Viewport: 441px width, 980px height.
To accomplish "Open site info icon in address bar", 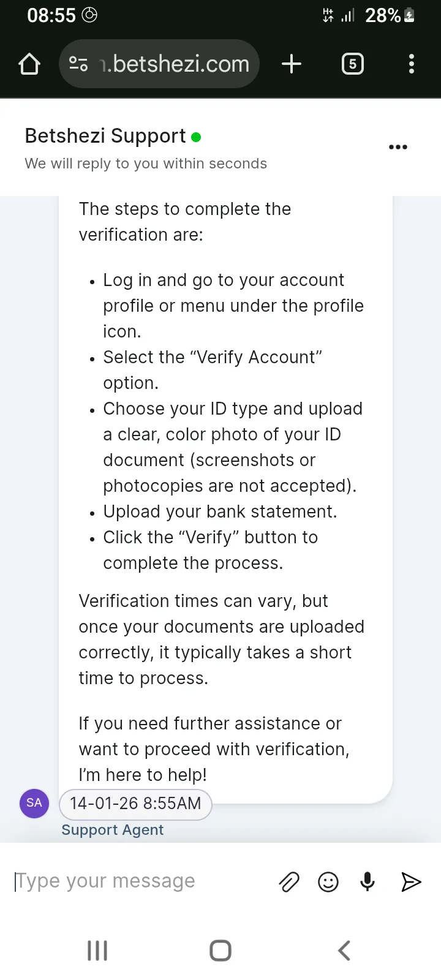I will (78, 64).
